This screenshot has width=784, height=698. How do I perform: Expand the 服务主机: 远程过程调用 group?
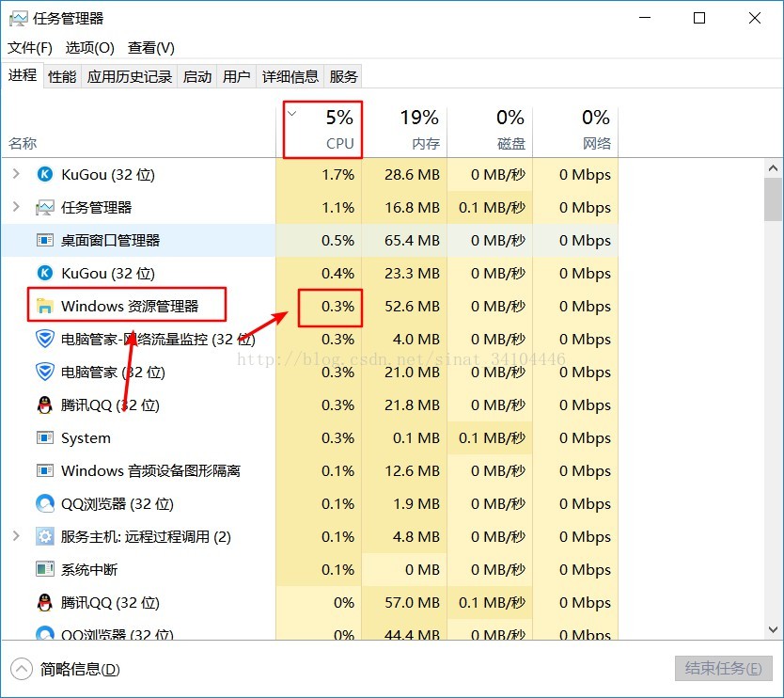coord(16,536)
